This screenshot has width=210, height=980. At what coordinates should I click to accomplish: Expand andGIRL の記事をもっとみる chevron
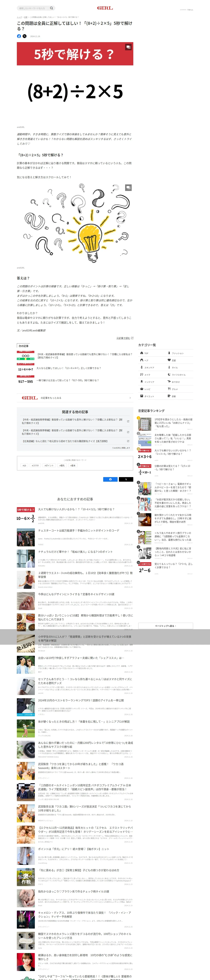[x=130, y=398]
